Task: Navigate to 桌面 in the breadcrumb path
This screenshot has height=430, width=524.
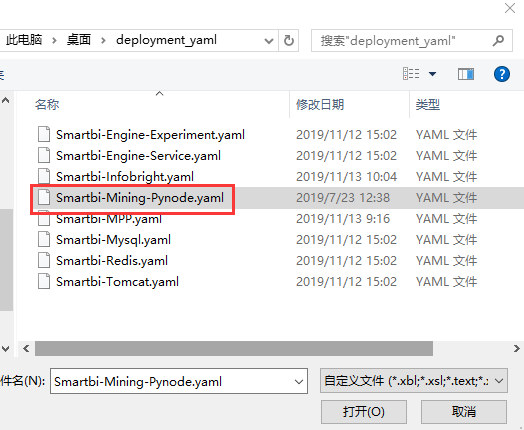Action: pyautogui.click(x=79, y=40)
